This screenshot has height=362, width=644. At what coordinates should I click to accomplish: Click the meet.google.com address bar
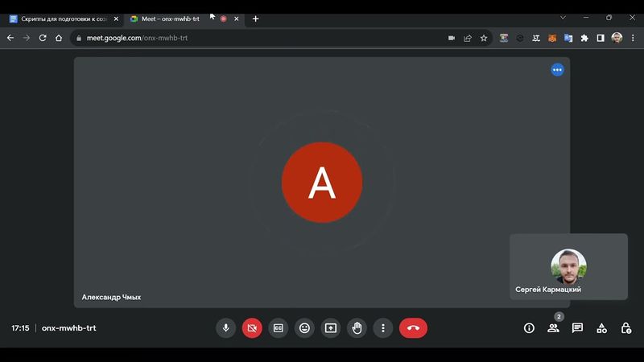242,38
